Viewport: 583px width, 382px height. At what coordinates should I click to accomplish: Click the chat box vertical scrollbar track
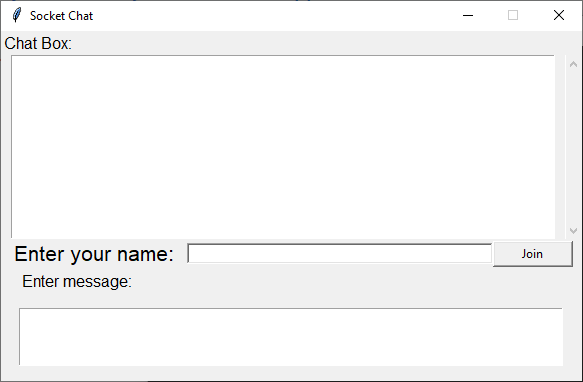click(573, 147)
